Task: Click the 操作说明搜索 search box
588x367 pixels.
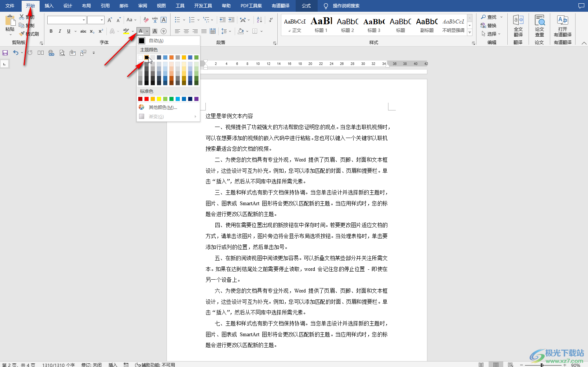Action: 346,6
